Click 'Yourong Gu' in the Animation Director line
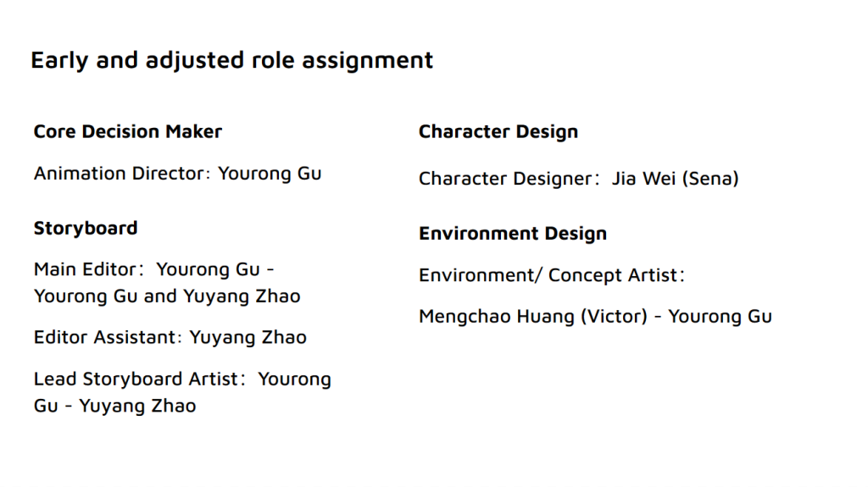The width and height of the screenshot is (868, 487). tap(270, 174)
